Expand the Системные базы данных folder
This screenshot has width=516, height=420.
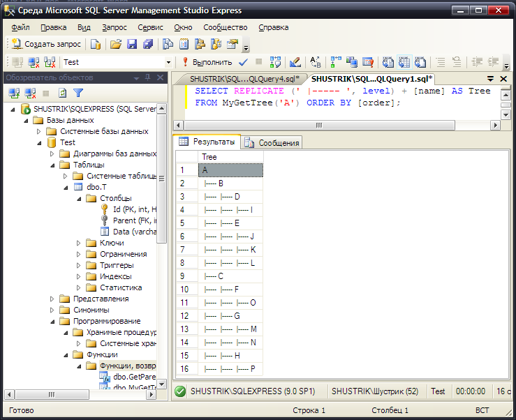point(39,132)
